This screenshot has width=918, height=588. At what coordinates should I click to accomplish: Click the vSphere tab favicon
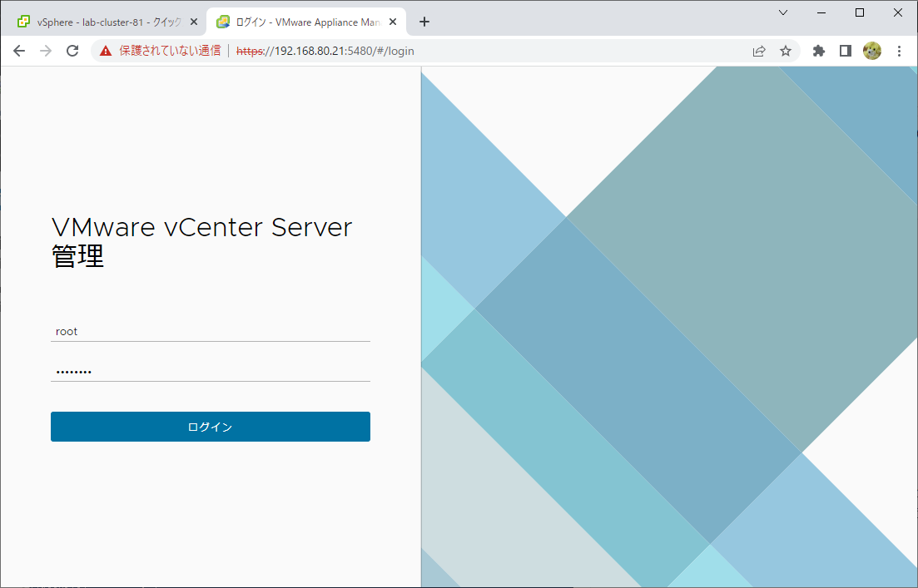(x=23, y=22)
